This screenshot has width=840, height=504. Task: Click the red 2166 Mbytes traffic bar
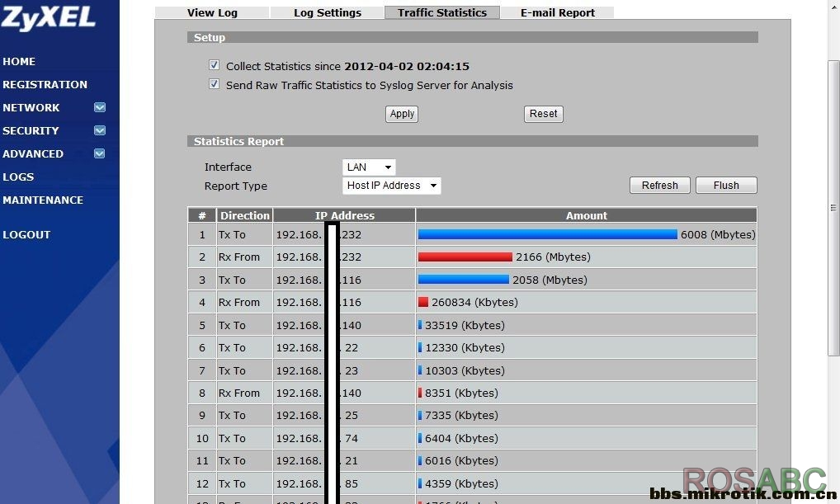465,257
